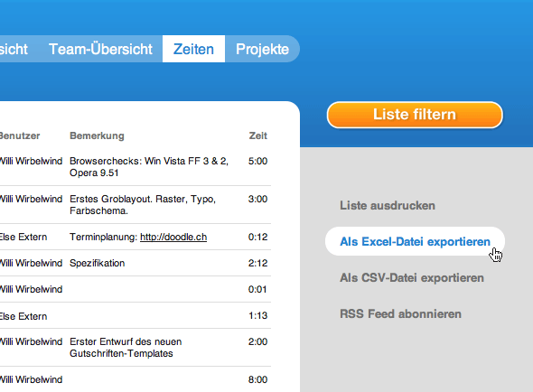This screenshot has width=533, height=392.
Task: Click Liste ausdrucken link
Action: tap(388, 205)
